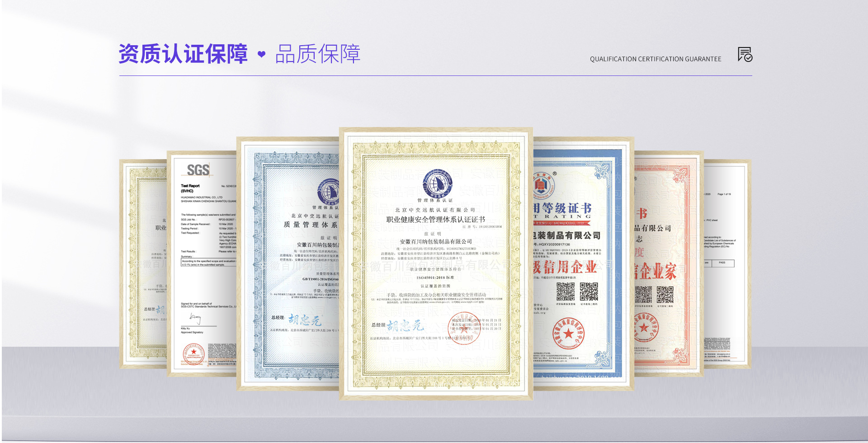Click the "QUALIFICATION CERTIFICATION GUARANTEE" label
The width and height of the screenshot is (868, 443).
click(x=655, y=59)
